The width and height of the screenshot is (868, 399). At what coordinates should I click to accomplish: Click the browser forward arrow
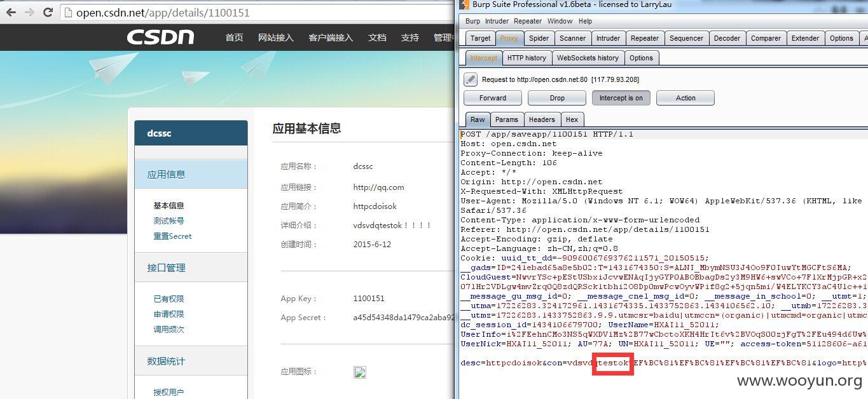click(x=29, y=12)
